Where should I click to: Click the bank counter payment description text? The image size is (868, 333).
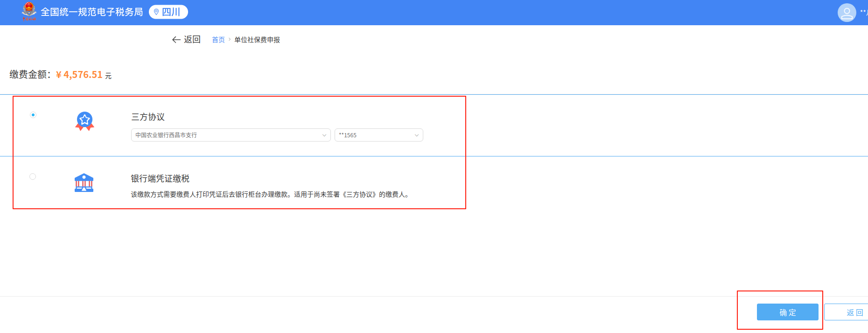[x=270, y=195]
